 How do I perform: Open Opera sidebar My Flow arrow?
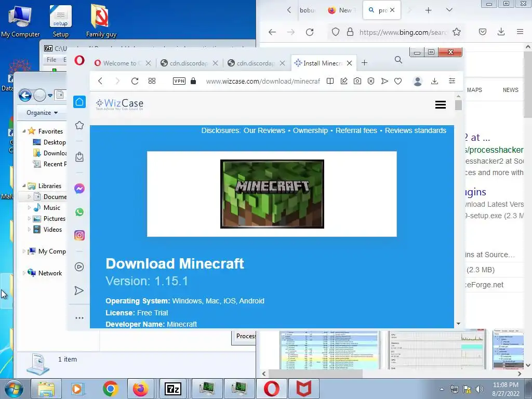79,290
